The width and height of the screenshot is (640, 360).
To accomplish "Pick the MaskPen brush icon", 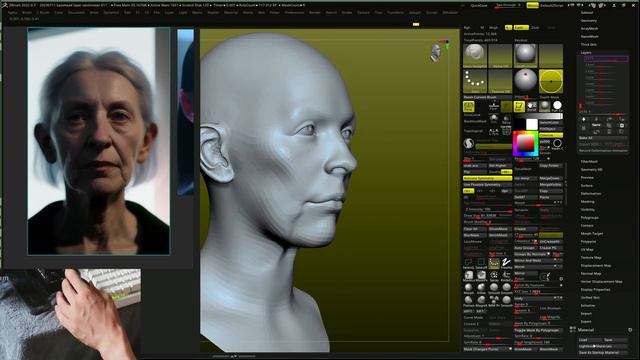I will coord(482,276).
